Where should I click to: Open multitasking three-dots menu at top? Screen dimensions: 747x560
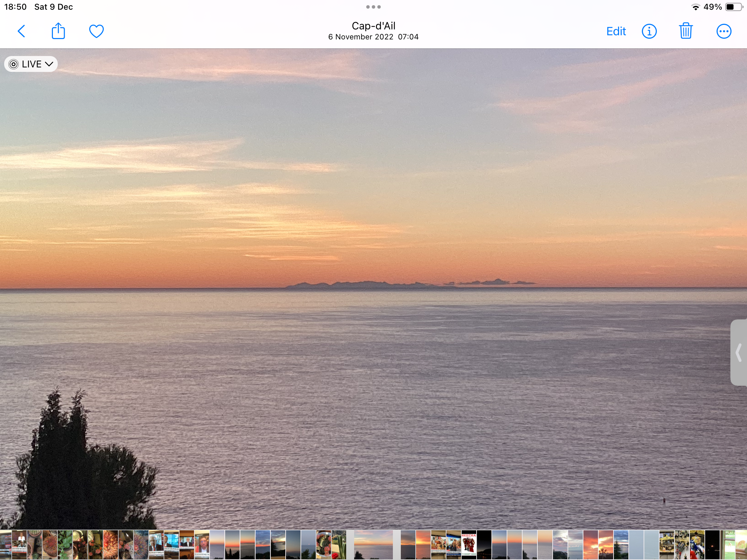coord(373,7)
